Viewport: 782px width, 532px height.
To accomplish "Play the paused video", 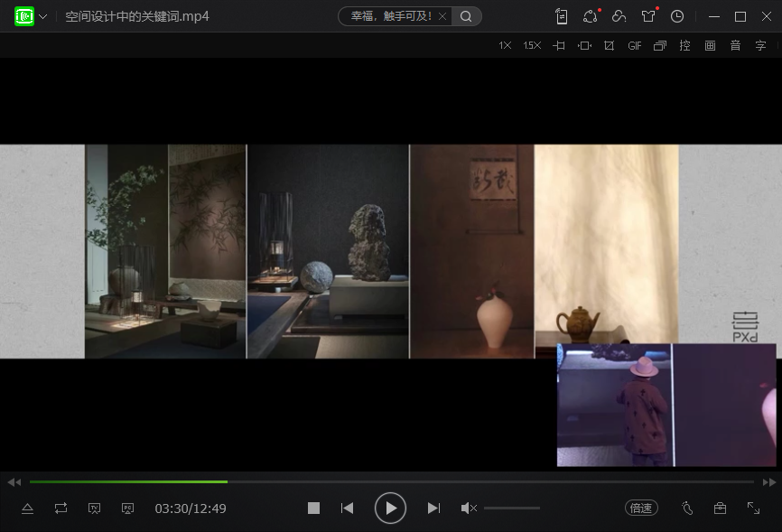I will click(390, 509).
